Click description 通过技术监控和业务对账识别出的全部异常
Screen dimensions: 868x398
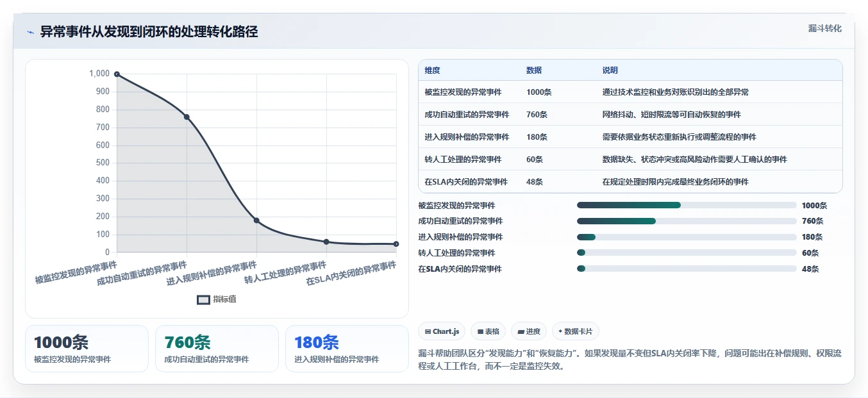point(676,92)
